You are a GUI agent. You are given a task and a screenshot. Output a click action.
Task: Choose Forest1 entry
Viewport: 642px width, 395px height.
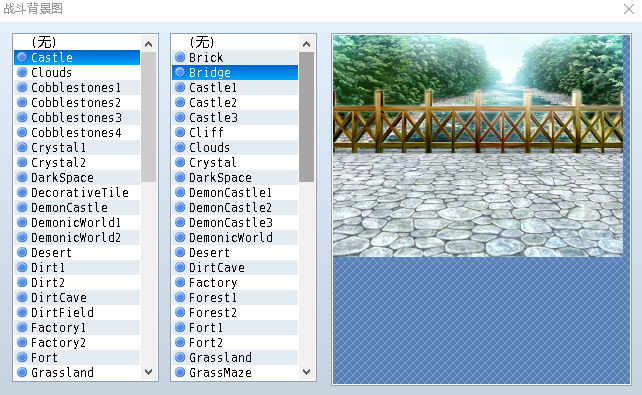(x=235, y=298)
